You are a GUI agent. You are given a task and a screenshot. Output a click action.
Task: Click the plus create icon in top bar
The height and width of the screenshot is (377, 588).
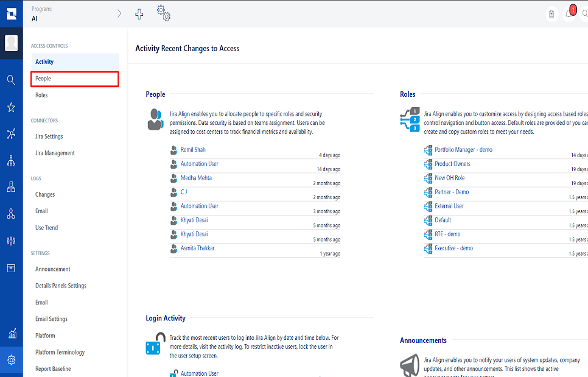point(139,14)
